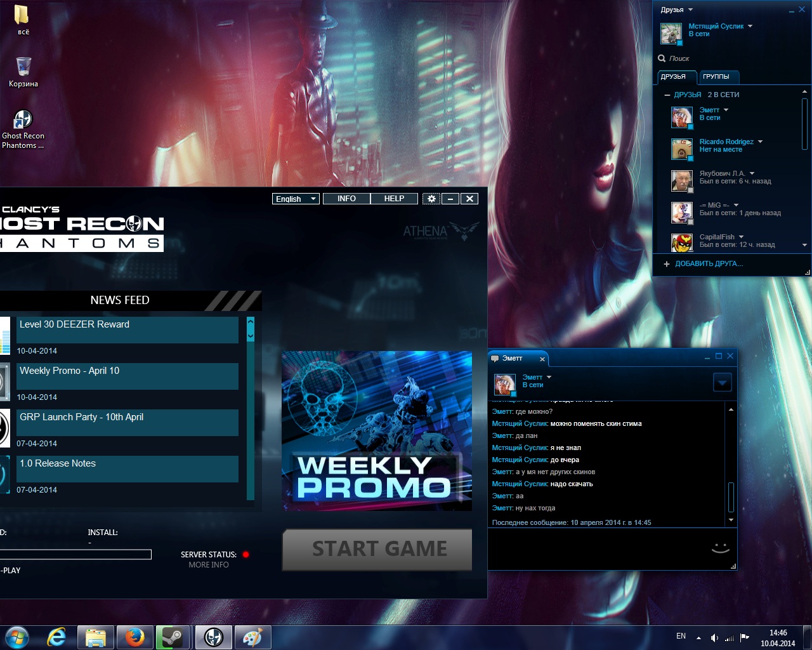Click ДОБАВИТЬ ДРУГА link
812x650 pixels.
click(x=709, y=264)
